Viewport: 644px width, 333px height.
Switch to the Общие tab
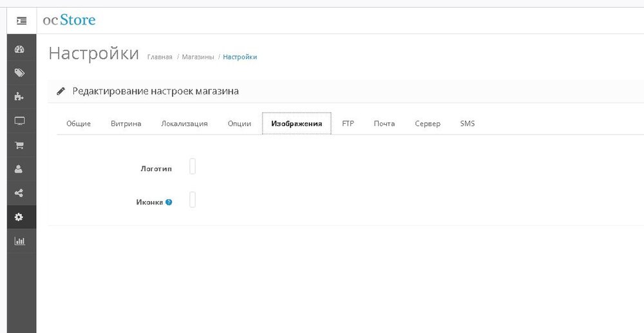(x=79, y=124)
